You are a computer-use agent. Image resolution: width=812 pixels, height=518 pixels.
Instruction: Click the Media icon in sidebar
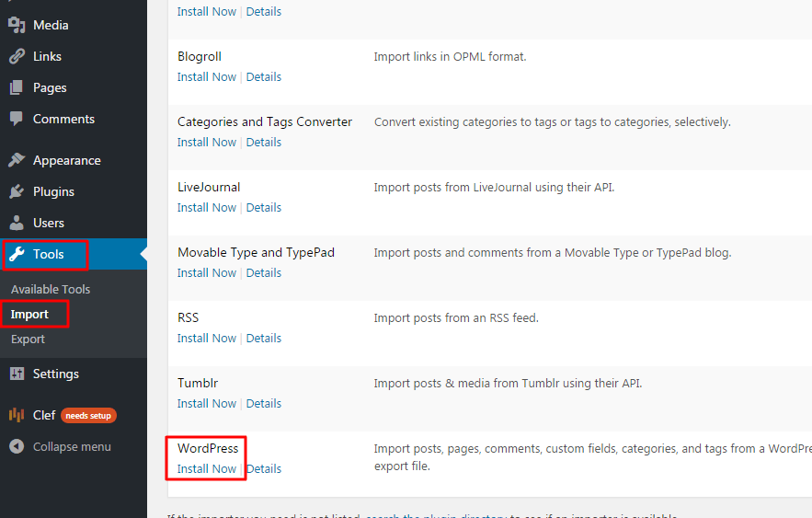click(17, 25)
